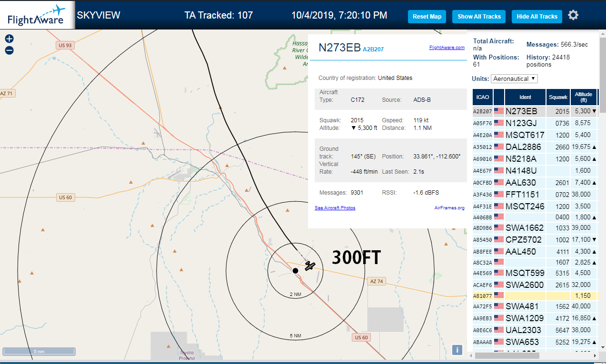Click the SKYVIEW title text
606x364 pixels.
click(99, 15)
